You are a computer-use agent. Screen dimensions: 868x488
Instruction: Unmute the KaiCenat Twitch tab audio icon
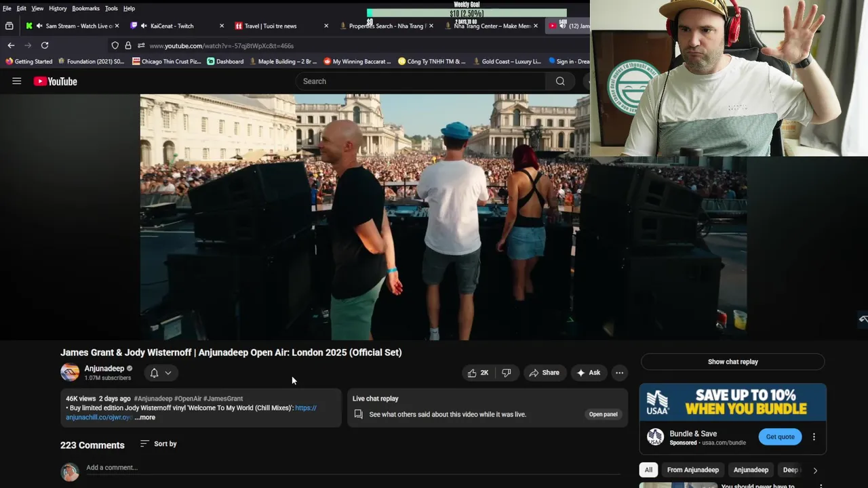coord(144,26)
